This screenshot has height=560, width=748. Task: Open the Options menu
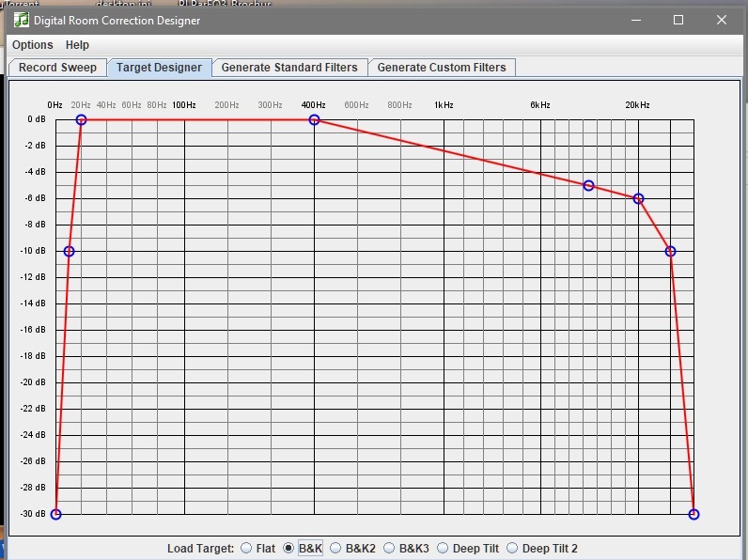[x=33, y=45]
